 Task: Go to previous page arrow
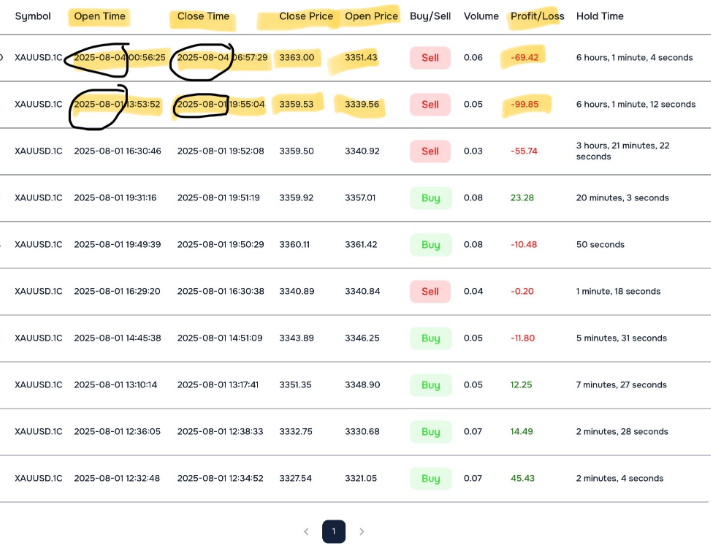[x=307, y=532]
